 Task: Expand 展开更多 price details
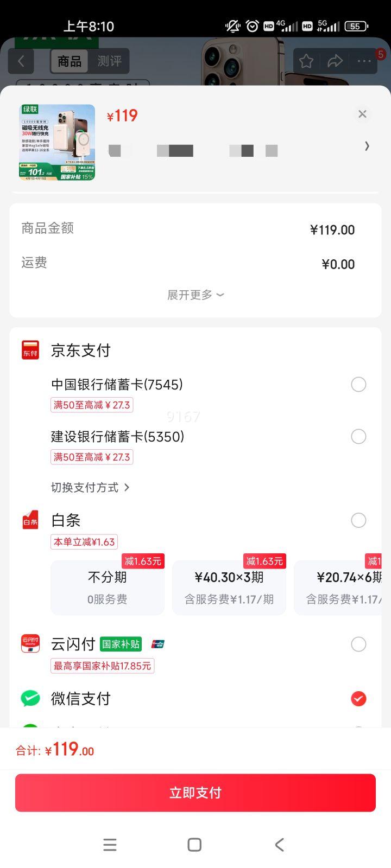click(x=195, y=295)
